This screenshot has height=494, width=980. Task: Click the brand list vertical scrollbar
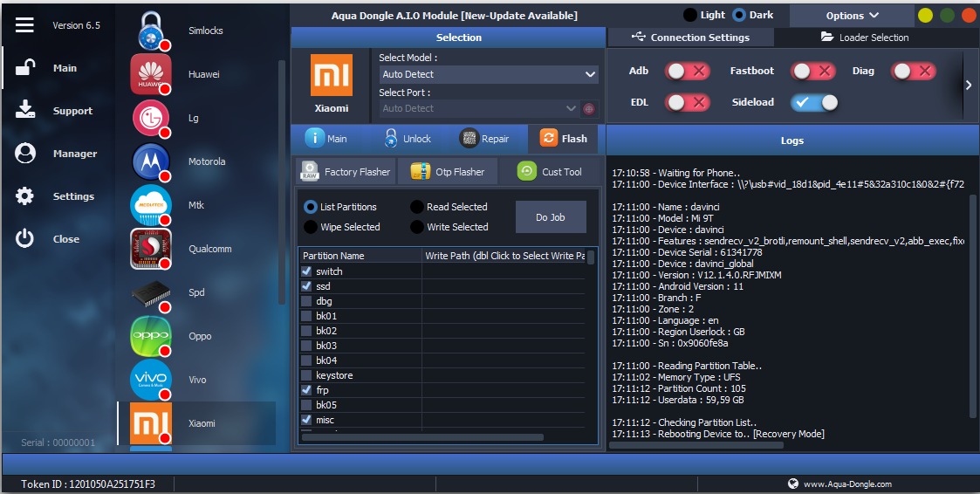pyautogui.click(x=281, y=182)
